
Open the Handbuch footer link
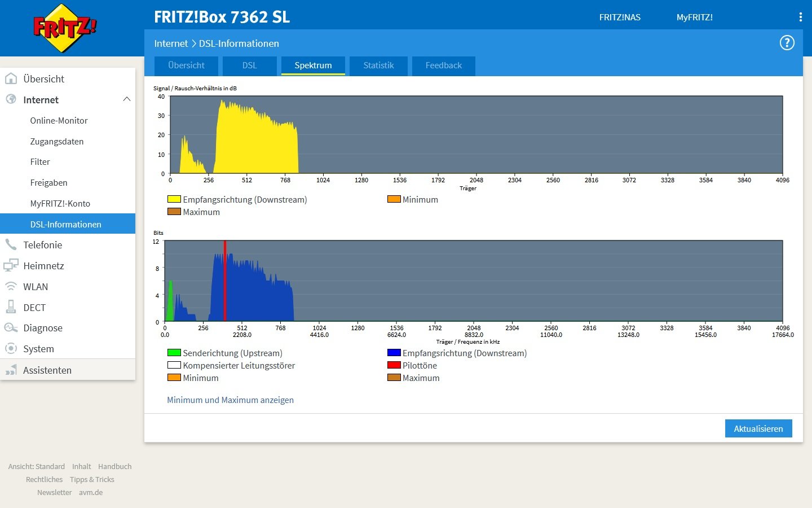114,466
